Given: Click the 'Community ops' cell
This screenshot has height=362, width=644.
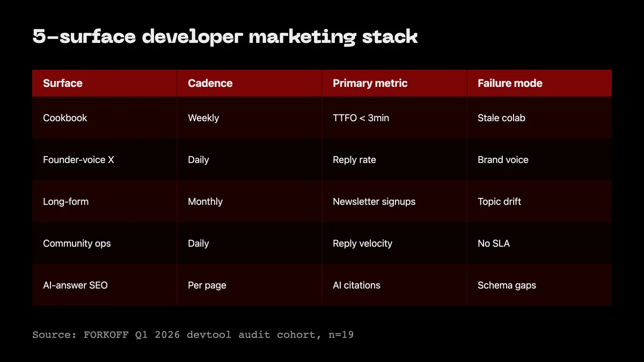Looking at the screenshot, I should click(x=105, y=243).
